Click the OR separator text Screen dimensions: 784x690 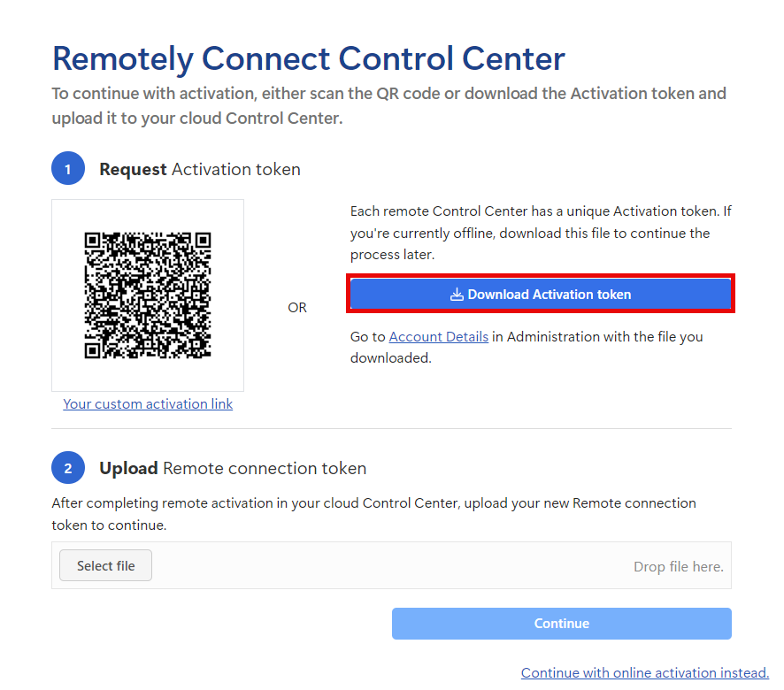coord(297,308)
